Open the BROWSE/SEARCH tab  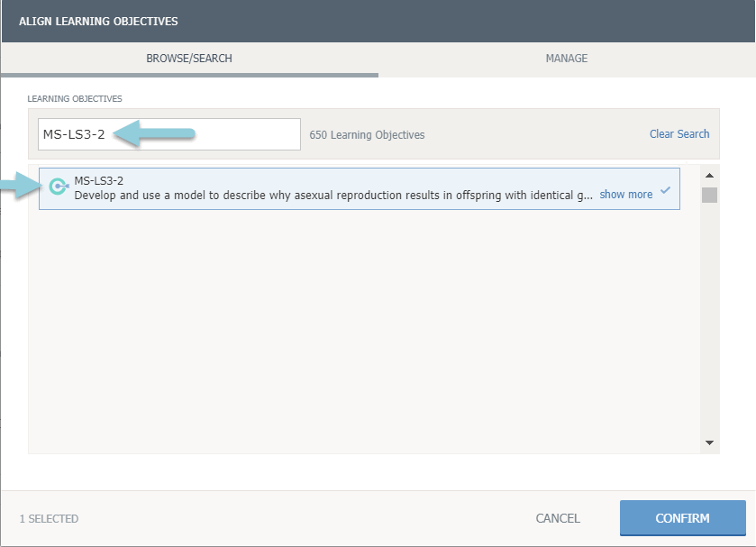[x=189, y=59]
